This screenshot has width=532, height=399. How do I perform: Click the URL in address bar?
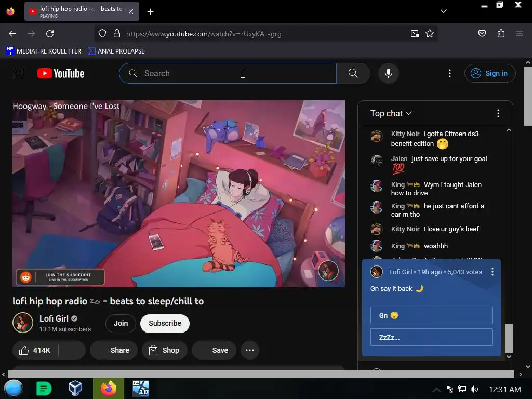pyautogui.click(x=204, y=34)
